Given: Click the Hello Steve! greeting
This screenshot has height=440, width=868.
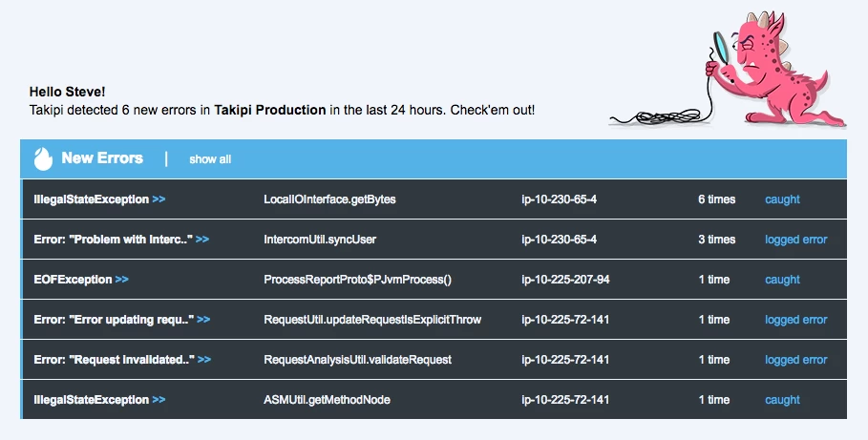Looking at the screenshot, I should 68,92.
